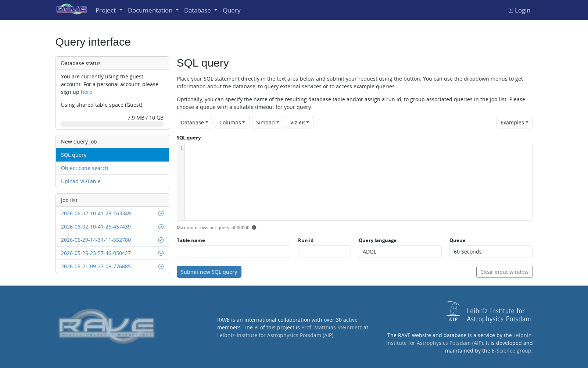Click the New query job header
588x368 pixels.
pyautogui.click(x=112, y=142)
